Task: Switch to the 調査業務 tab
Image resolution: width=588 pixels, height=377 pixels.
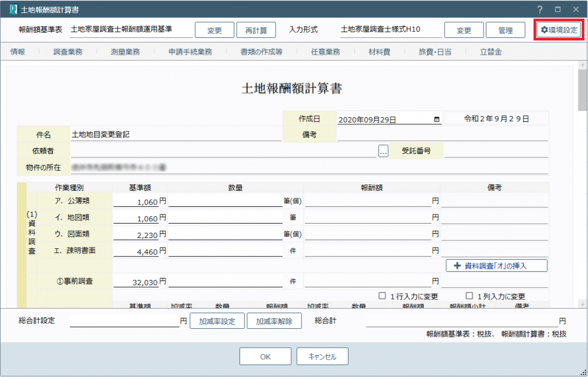Action: [68, 52]
